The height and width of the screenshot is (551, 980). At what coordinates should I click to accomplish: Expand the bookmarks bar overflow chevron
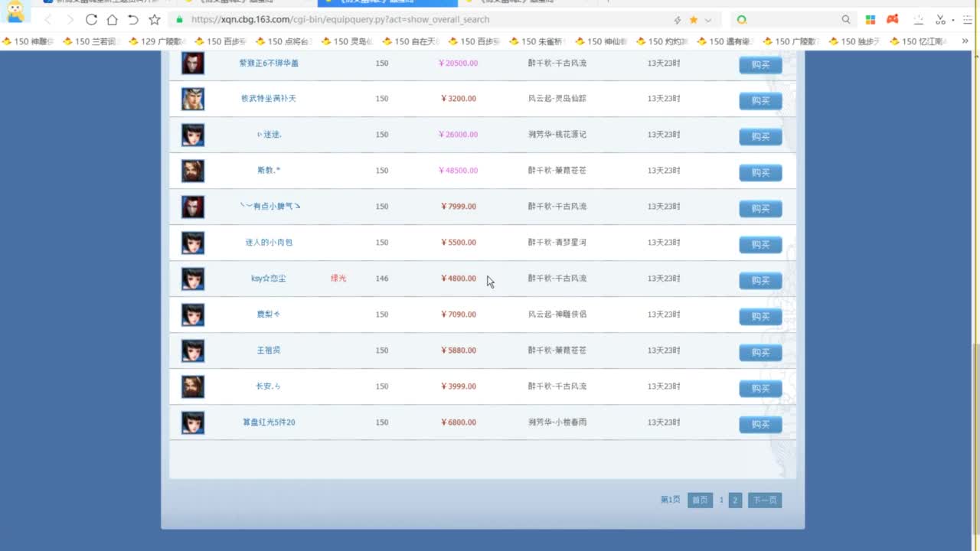[965, 41]
